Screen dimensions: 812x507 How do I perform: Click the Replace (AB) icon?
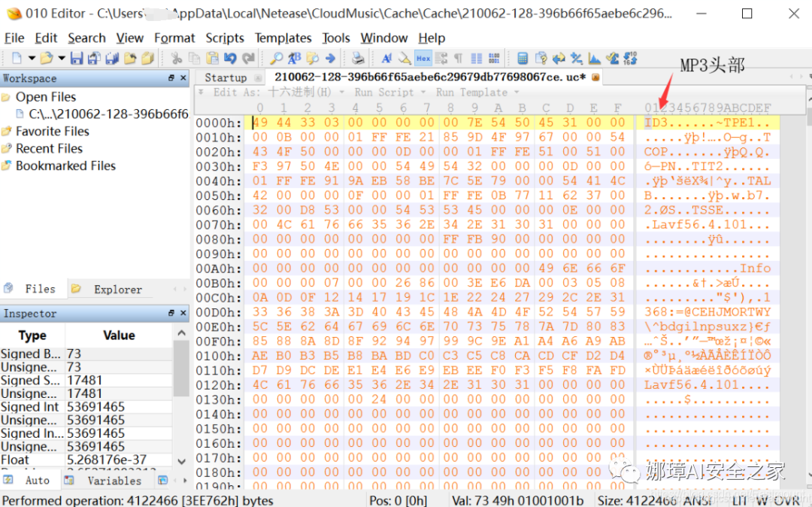(295, 58)
